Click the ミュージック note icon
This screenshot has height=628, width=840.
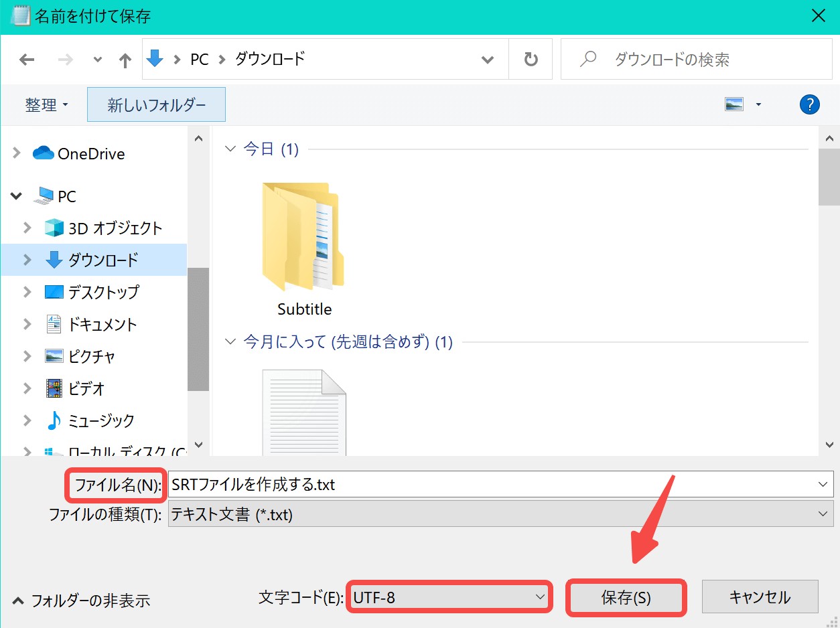pyautogui.click(x=54, y=420)
